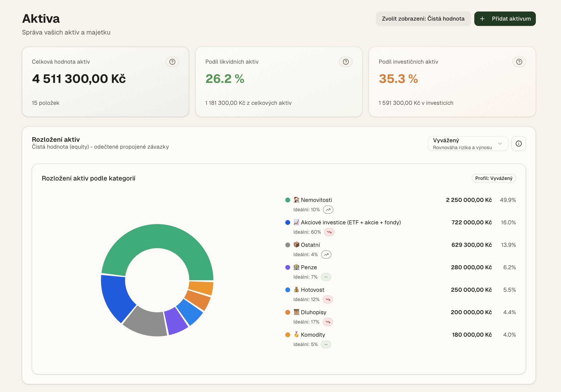Click green Nemovitosti legend dot
561x392 pixels.
point(288,200)
